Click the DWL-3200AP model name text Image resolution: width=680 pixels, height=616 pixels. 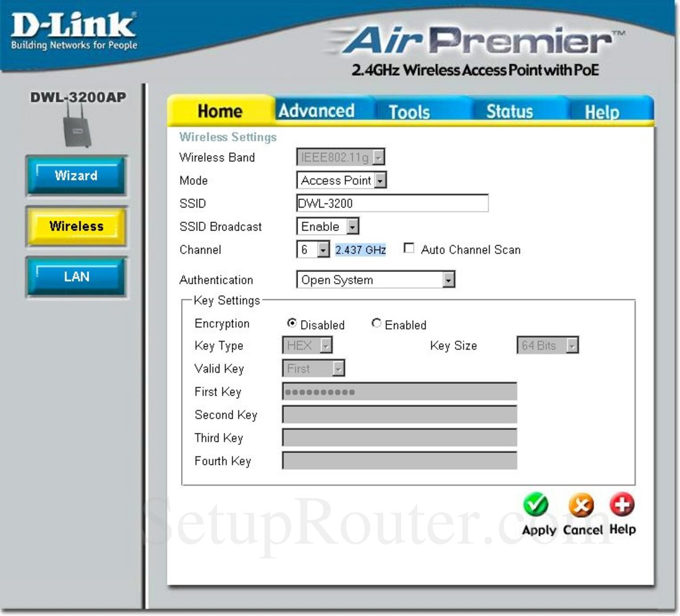point(78,97)
